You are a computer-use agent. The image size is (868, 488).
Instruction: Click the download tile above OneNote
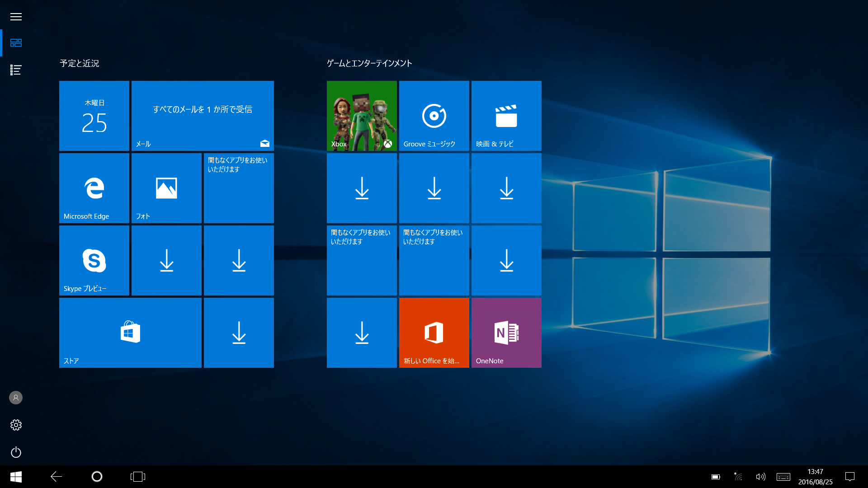pos(506,260)
